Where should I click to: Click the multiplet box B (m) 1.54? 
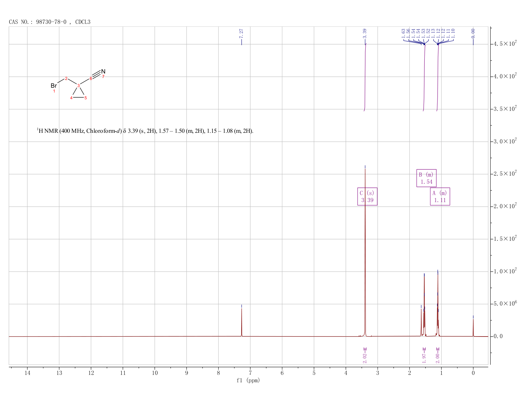point(426,178)
